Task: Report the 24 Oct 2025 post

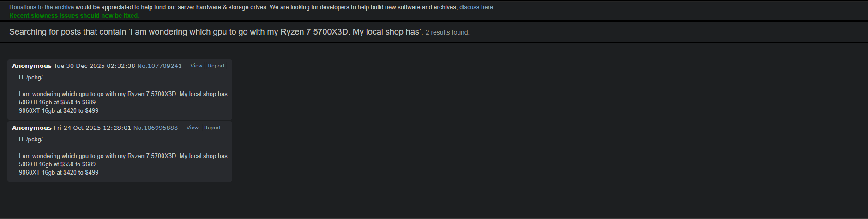Action: click(x=212, y=128)
